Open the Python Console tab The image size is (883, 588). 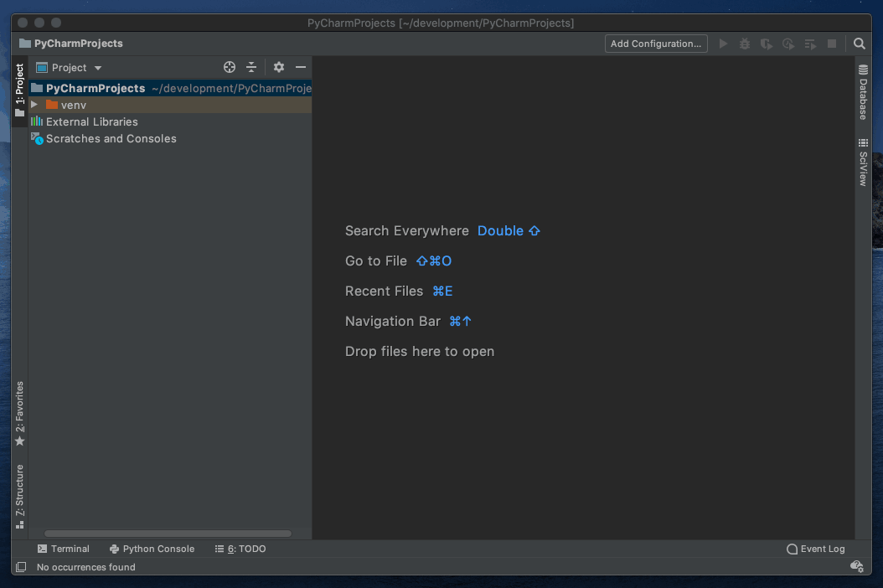click(152, 549)
